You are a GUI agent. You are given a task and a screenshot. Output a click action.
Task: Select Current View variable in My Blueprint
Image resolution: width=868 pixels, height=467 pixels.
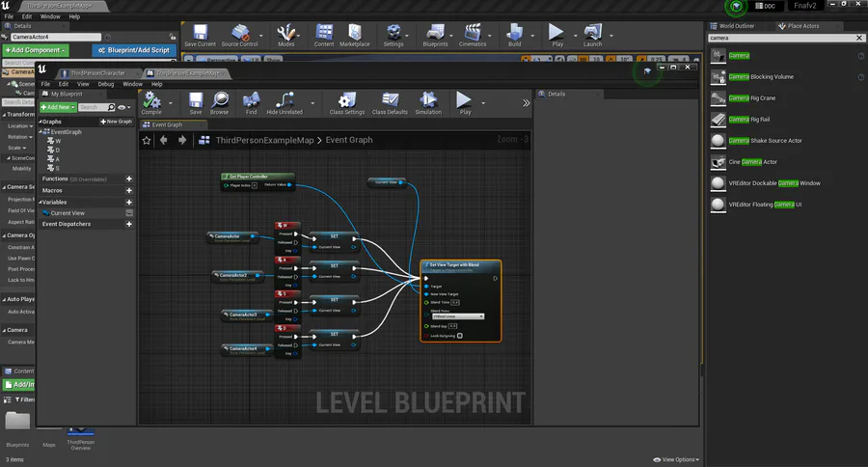coord(68,213)
